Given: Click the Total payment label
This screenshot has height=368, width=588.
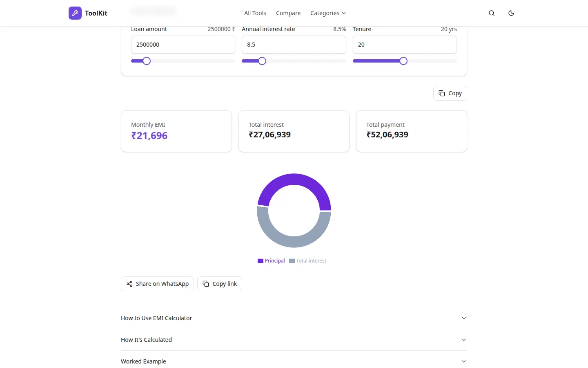Looking at the screenshot, I should [x=385, y=125].
